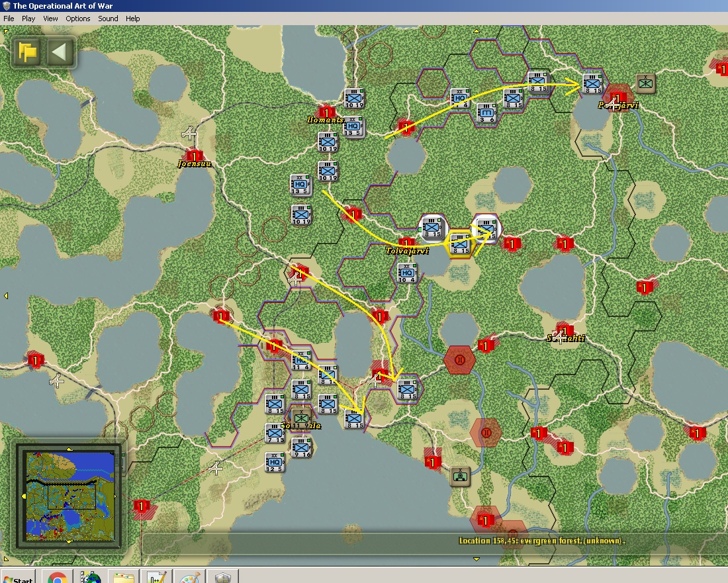Select the artillery unit marked 3-6
The image size is (728, 583).
[486, 112]
